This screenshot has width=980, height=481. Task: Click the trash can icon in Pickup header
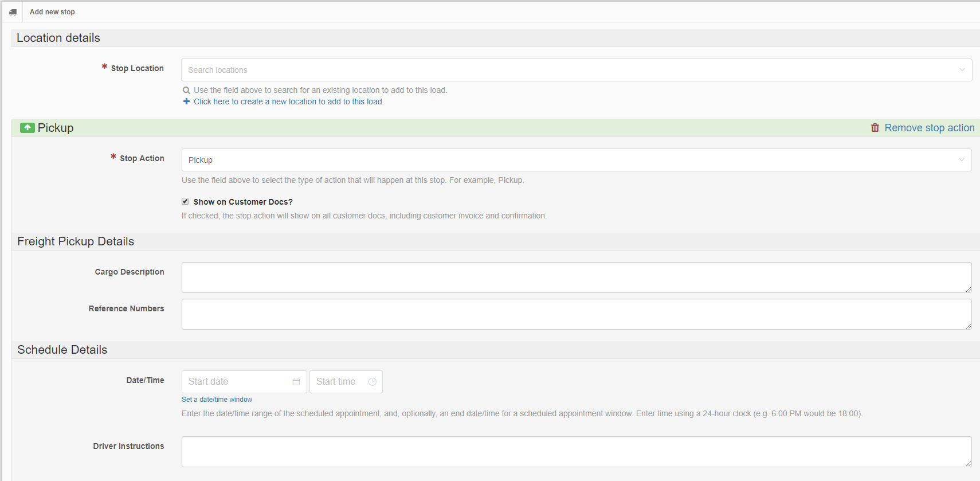click(875, 128)
